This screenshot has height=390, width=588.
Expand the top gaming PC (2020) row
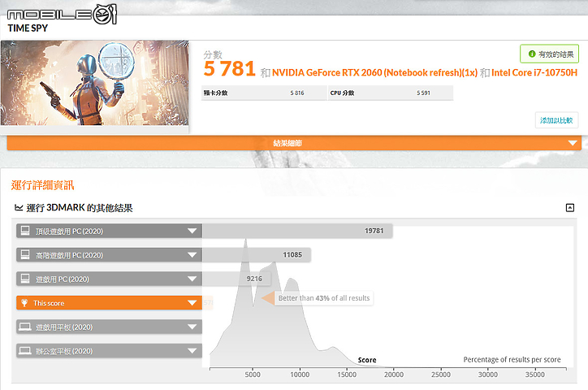pos(109,231)
